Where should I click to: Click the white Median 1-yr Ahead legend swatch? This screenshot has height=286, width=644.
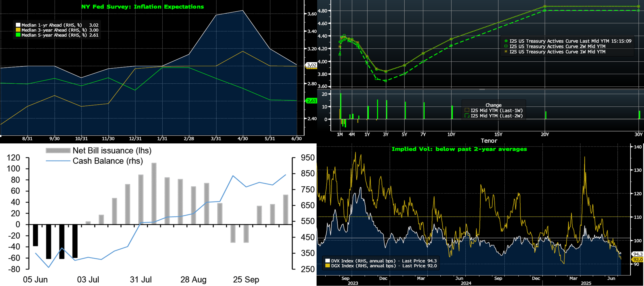click(18, 25)
